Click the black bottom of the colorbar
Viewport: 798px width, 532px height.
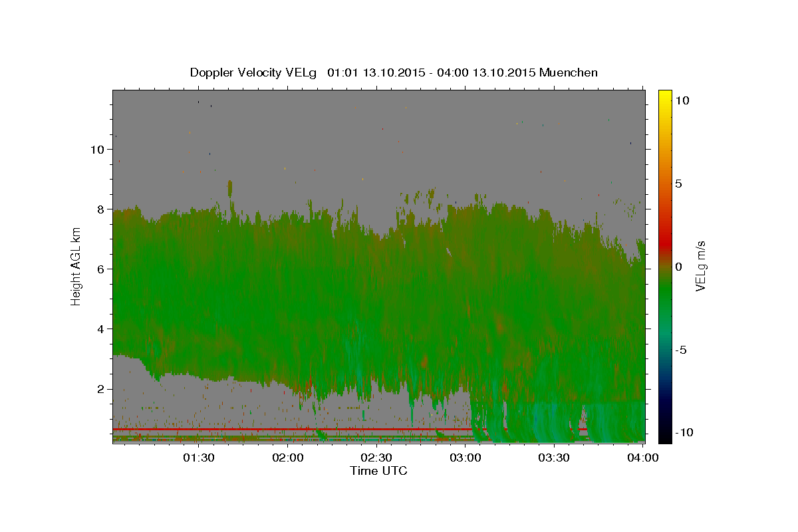(x=664, y=436)
